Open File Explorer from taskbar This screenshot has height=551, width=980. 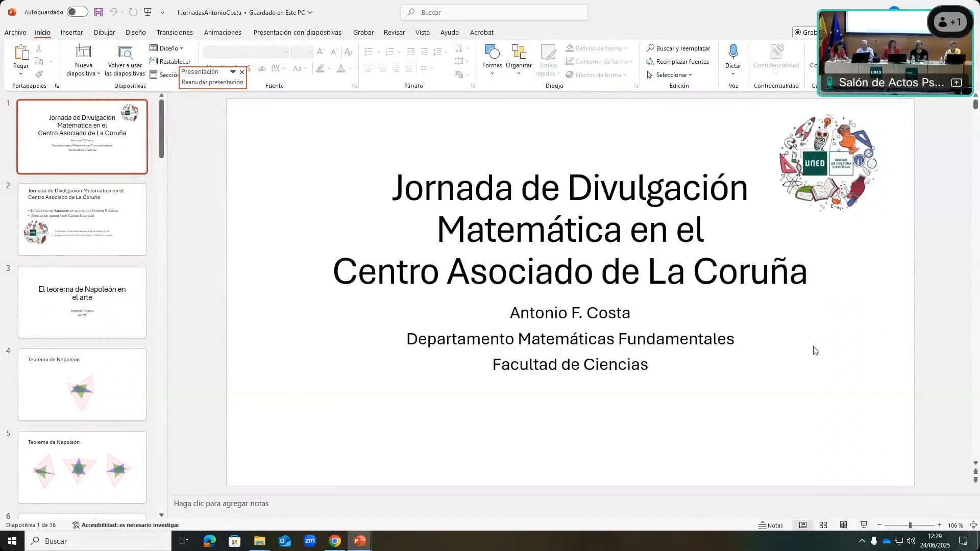[x=259, y=541]
